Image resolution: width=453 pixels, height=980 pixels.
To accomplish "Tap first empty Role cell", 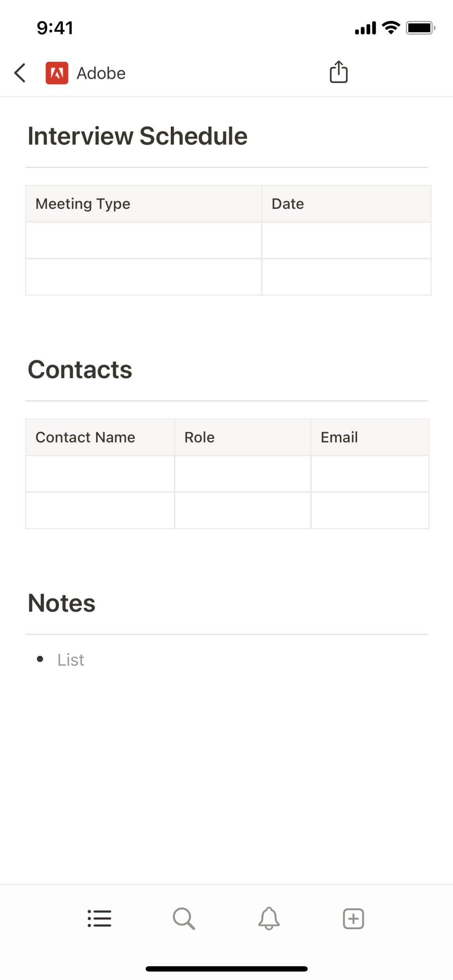I will click(x=242, y=474).
